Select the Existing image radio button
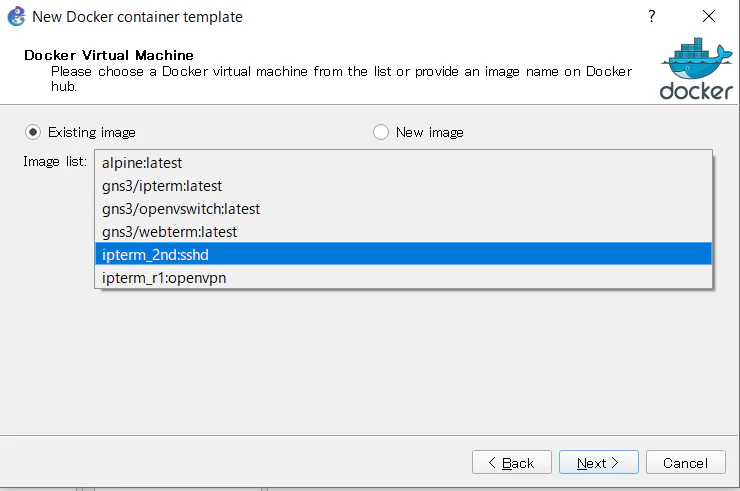 tap(33, 132)
